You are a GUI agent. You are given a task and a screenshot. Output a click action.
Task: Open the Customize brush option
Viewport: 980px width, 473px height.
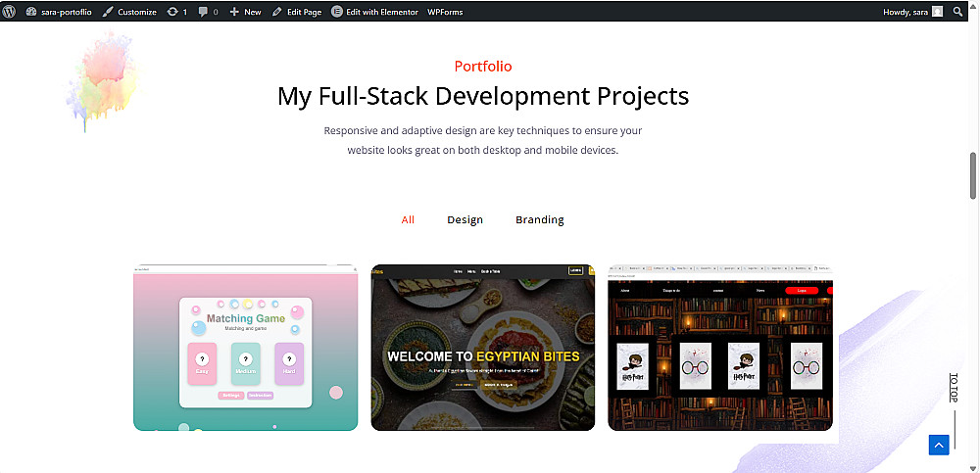(129, 12)
